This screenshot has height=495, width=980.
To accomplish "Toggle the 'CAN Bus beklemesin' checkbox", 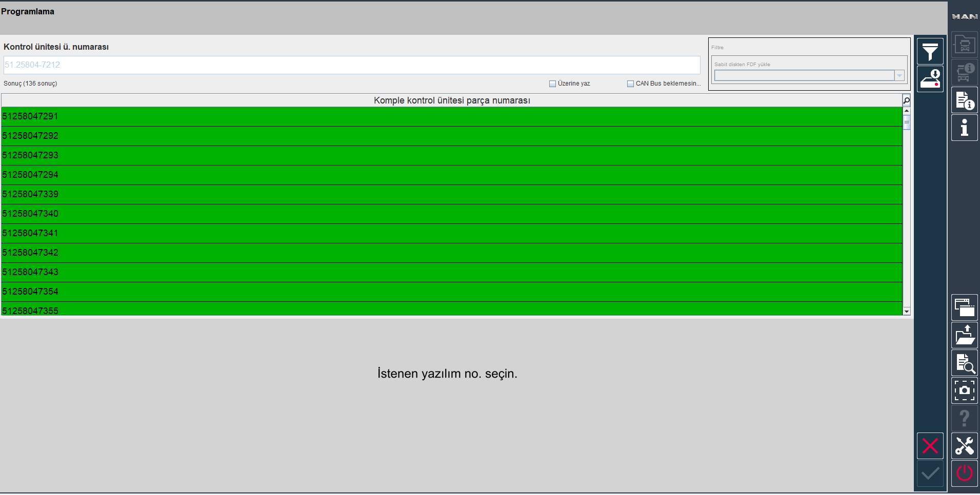I will [x=630, y=84].
